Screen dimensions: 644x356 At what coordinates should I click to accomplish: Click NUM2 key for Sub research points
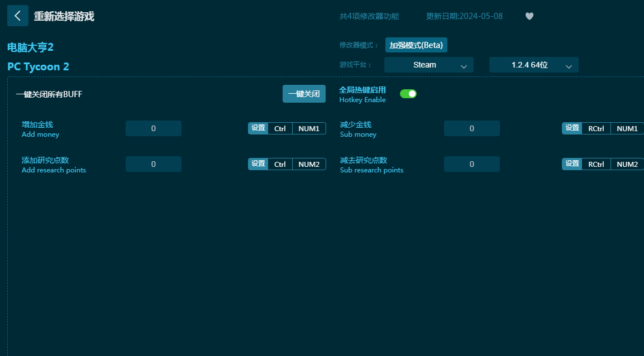627,164
